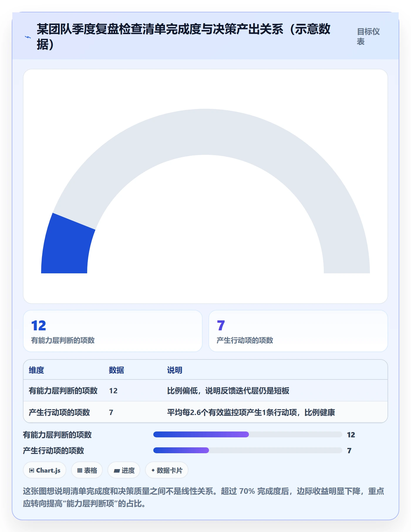Click the 数据 column header
This screenshot has height=532, width=411.
117,370
